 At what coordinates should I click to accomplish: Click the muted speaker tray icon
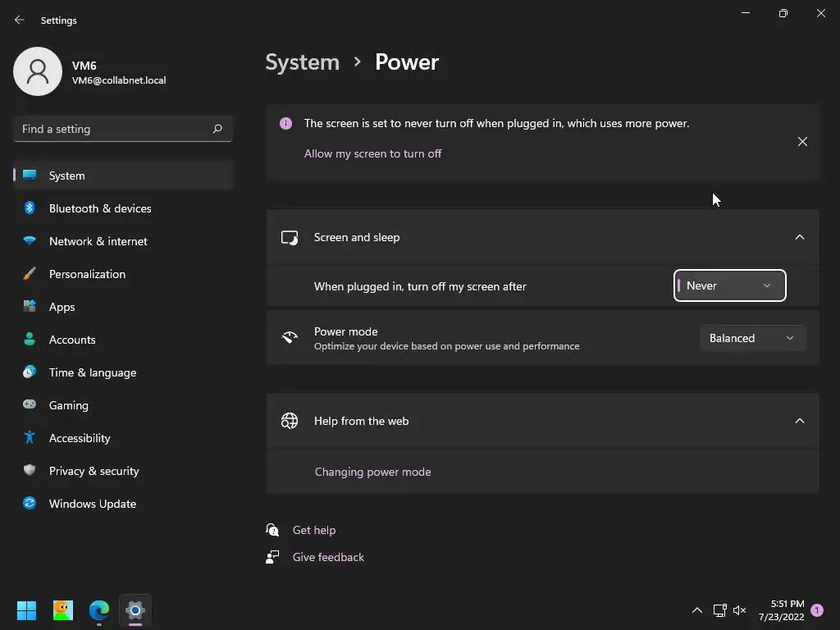click(739, 610)
